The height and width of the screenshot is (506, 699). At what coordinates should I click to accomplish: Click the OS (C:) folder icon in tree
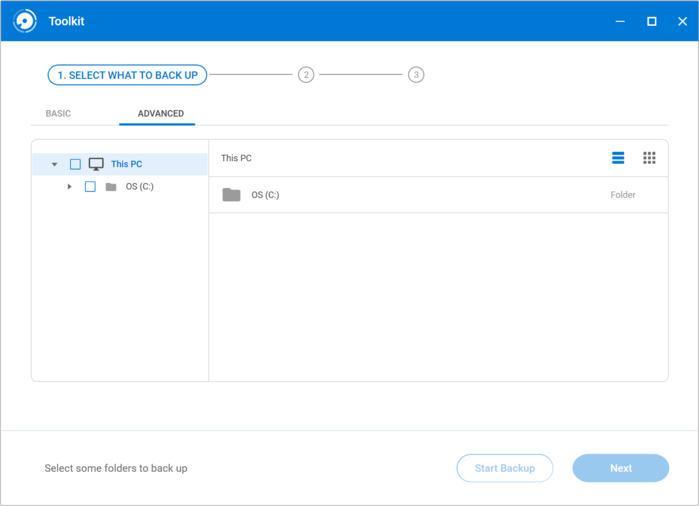[111, 187]
